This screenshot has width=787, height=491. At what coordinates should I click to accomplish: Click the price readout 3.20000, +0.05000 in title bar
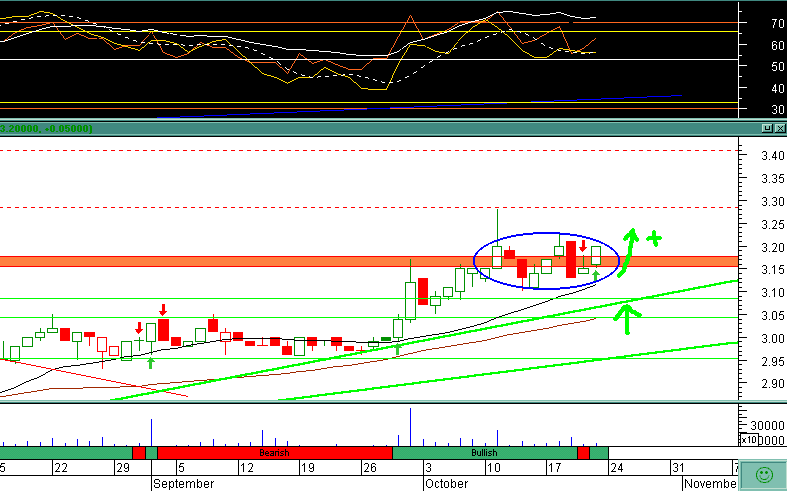click(x=46, y=129)
